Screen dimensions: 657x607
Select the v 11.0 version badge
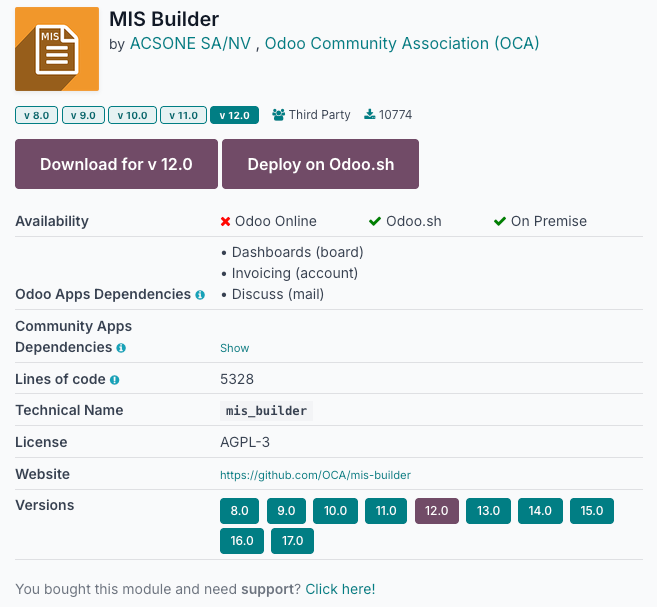(184, 115)
